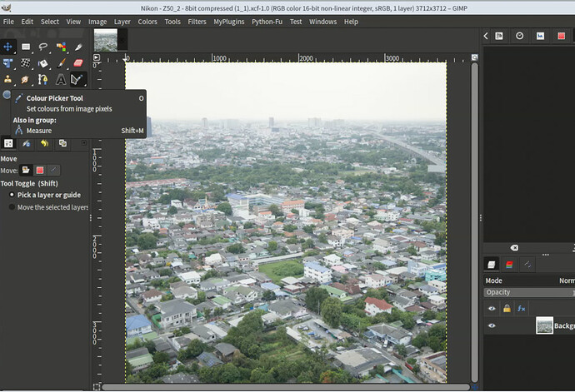The height and width of the screenshot is (392, 575).
Task: Switch to the Channels tab
Action: pos(509,265)
